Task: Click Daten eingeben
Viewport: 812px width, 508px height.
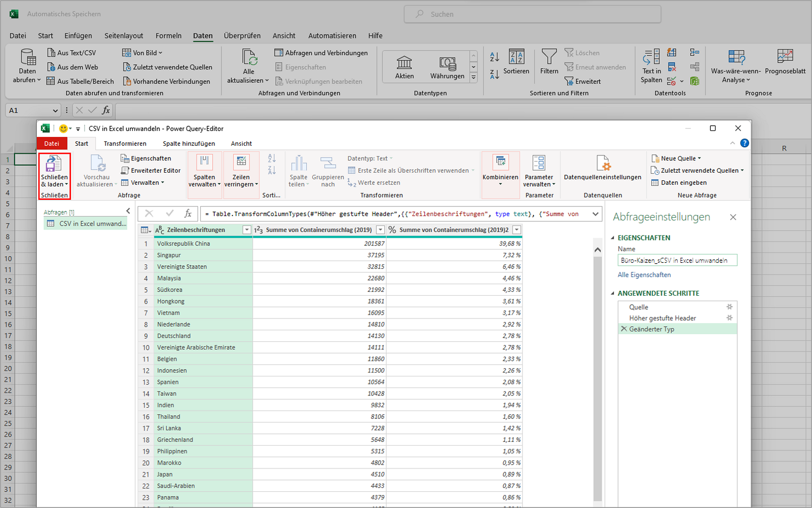Action: (x=679, y=183)
